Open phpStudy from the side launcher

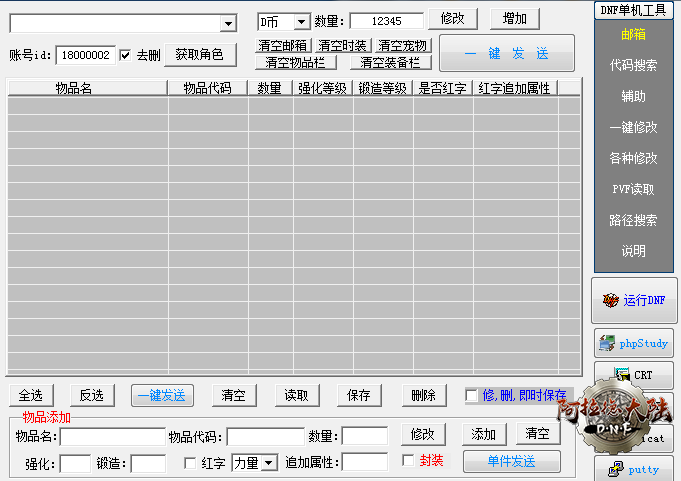[x=634, y=344]
